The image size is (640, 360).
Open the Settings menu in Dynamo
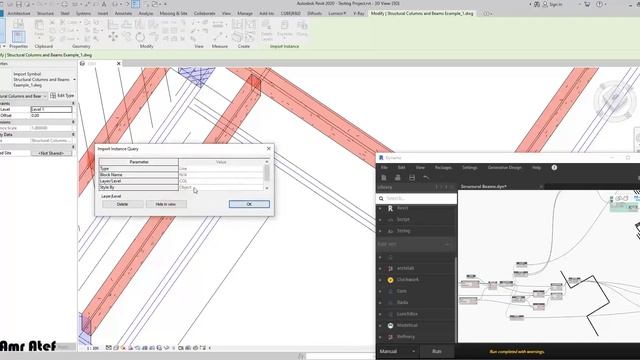470,168
